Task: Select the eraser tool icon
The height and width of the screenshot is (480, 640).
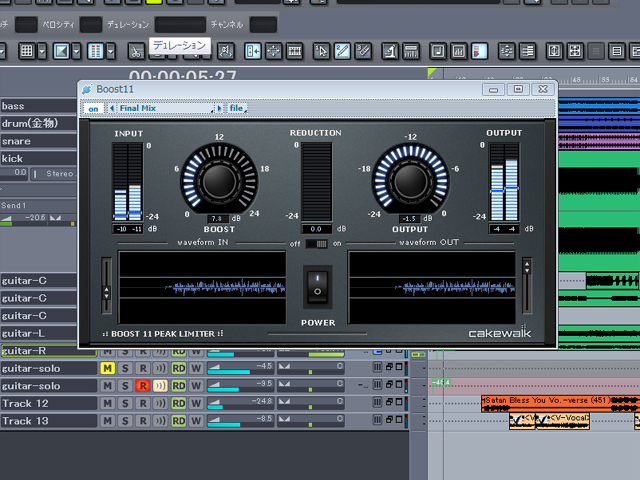Action: [363, 51]
